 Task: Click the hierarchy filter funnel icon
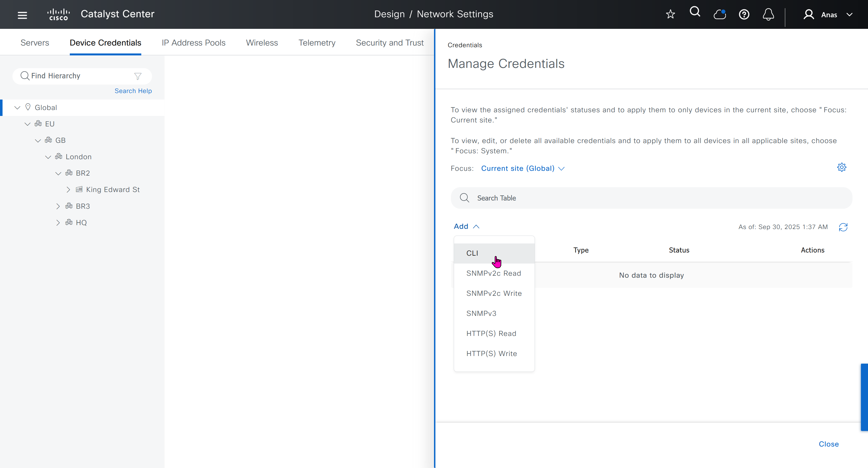138,76
